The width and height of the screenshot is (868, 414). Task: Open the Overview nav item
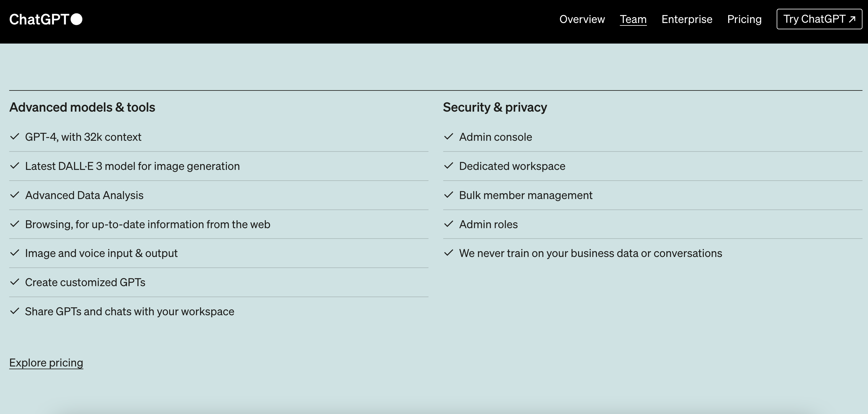tap(582, 19)
